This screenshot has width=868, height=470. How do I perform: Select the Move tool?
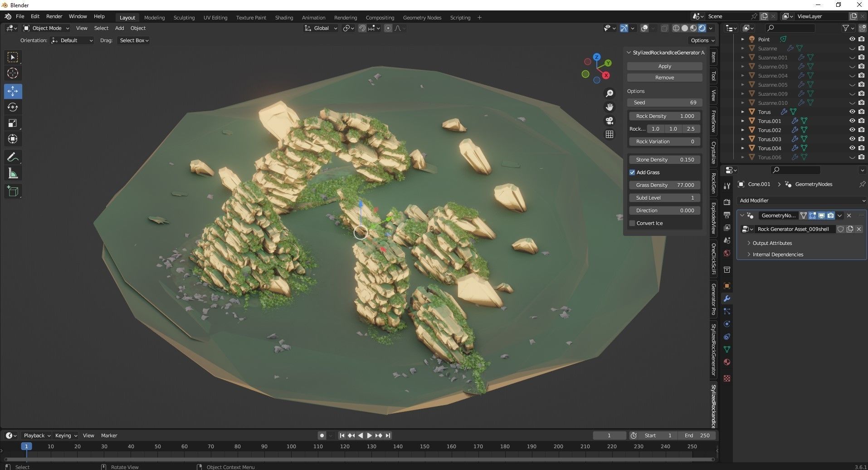tap(13, 91)
